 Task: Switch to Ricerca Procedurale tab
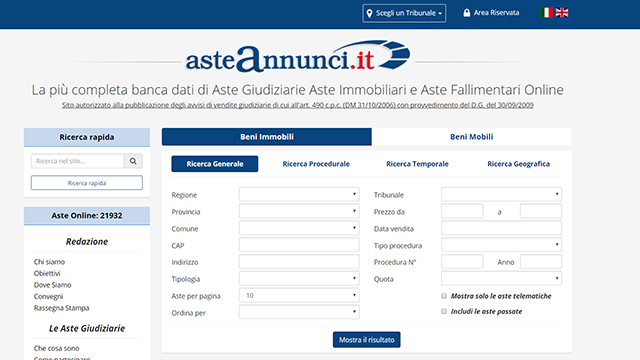[x=316, y=164]
